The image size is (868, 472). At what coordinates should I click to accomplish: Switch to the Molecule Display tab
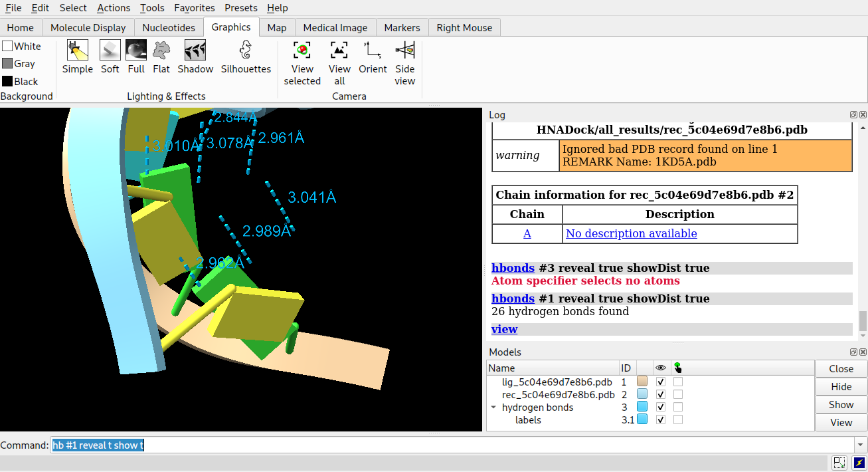[88, 27]
